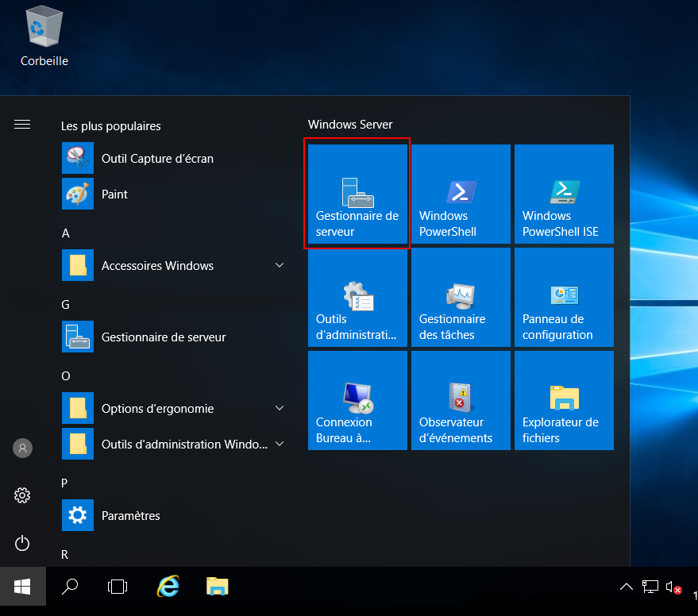Click the power icon in Start sidebar
The width and height of the screenshot is (698, 616).
(x=22, y=543)
